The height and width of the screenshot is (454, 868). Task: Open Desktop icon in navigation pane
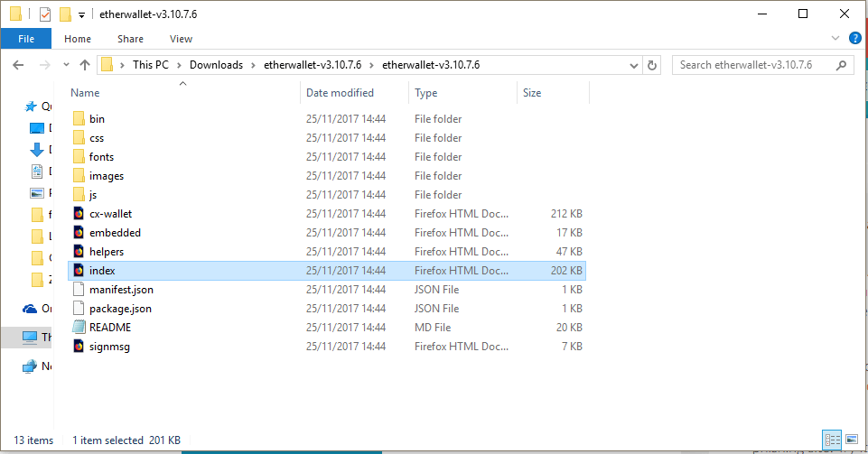coord(36,128)
